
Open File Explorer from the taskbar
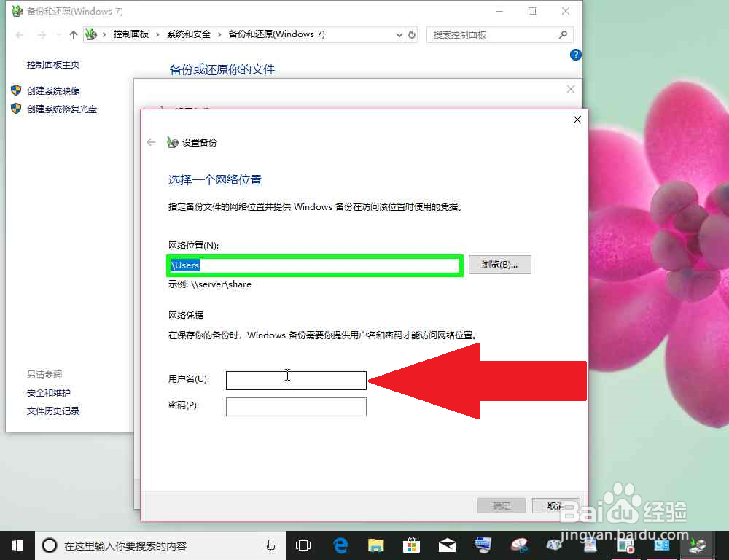pos(376,545)
